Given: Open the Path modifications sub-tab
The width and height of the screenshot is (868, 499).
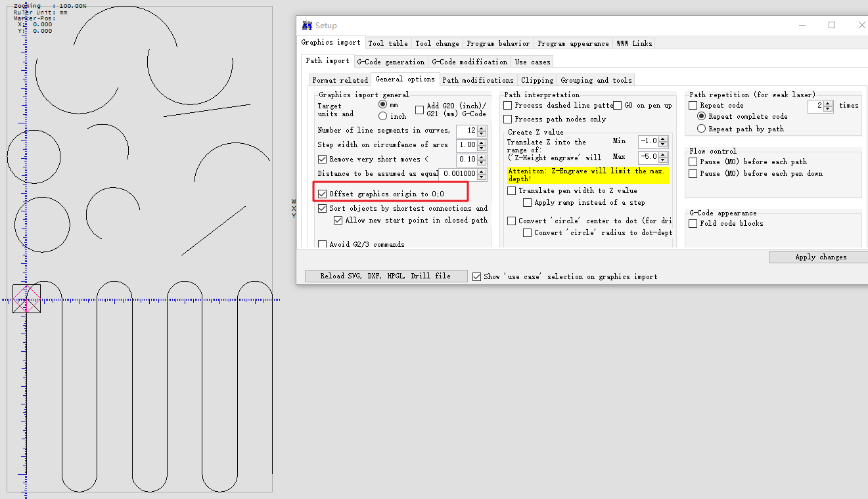Looking at the screenshot, I should [x=478, y=80].
